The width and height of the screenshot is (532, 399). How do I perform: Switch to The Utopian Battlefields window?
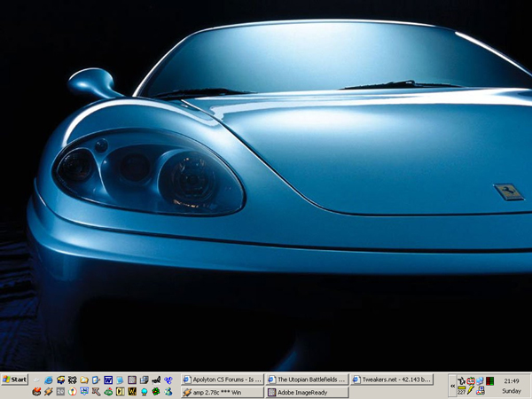coord(306,379)
